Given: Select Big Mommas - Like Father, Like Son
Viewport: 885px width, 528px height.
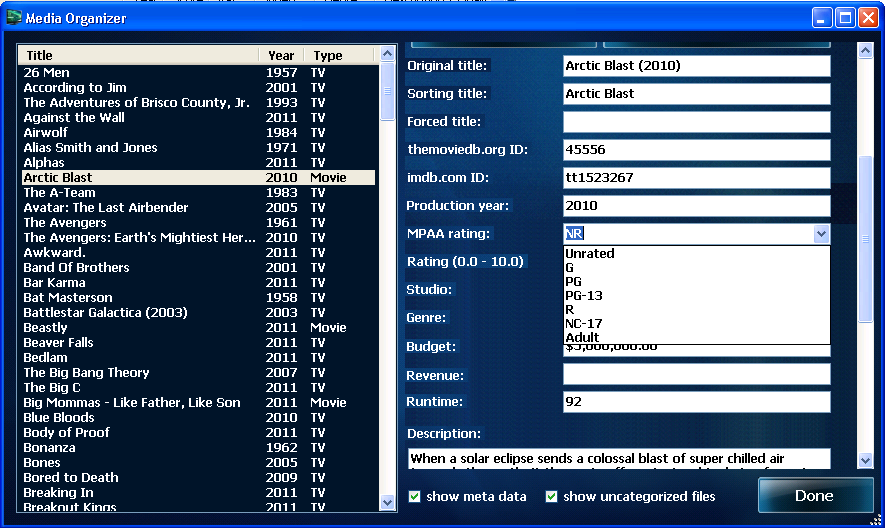Looking at the screenshot, I should (199, 402).
